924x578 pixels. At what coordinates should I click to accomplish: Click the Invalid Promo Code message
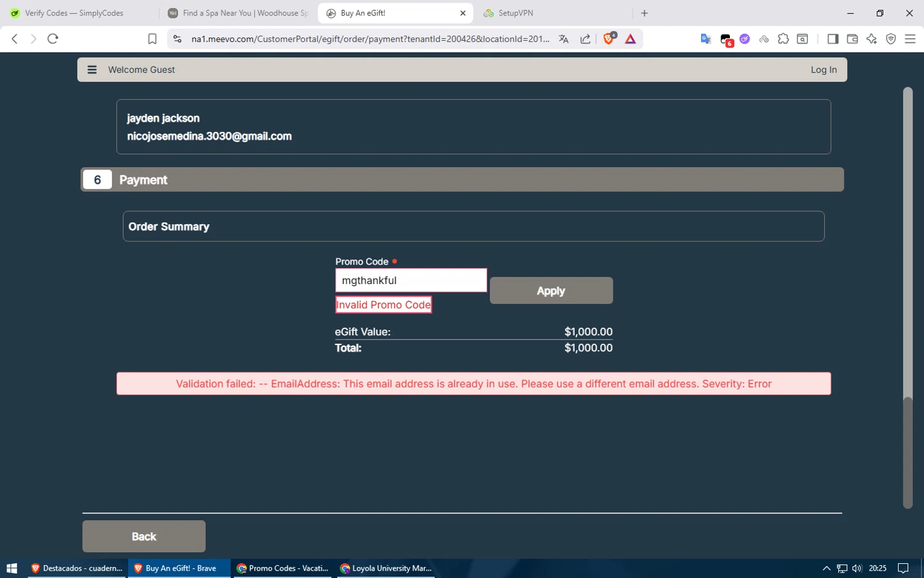tap(383, 304)
